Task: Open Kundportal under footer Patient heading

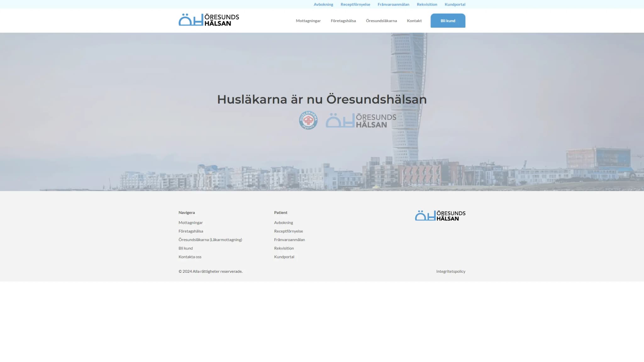Action: (x=284, y=257)
